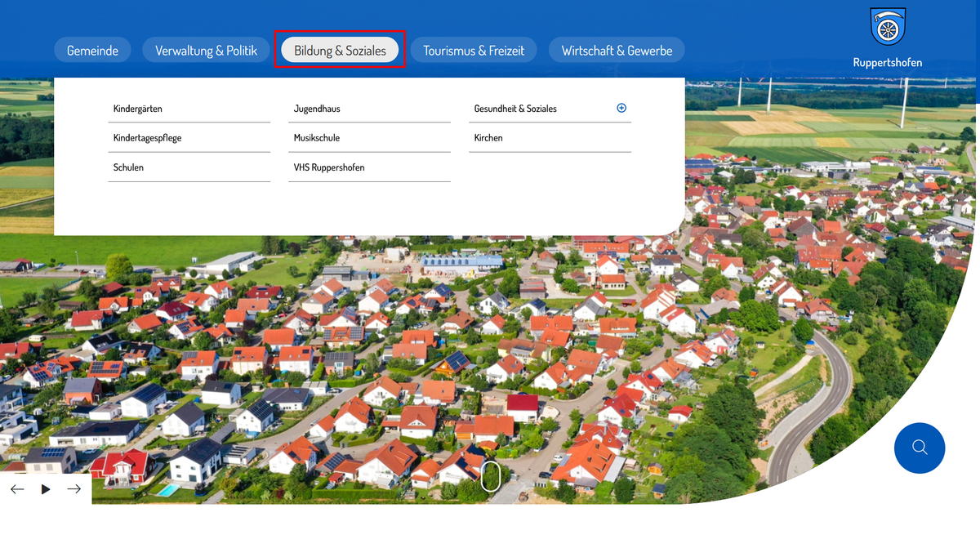980x557 pixels.
Task: Visit the Kirchen page
Action: point(550,138)
